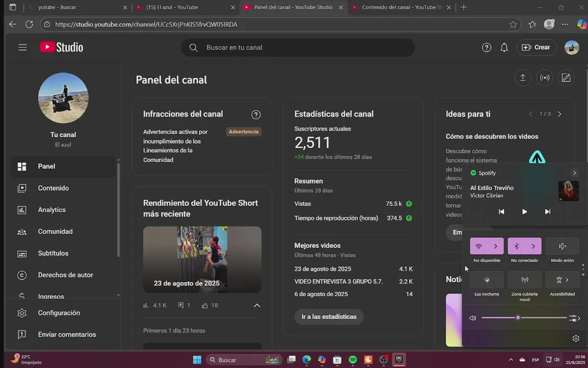Toggle Luz nocturna
This screenshot has height=368, width=588.
(487, 280)
